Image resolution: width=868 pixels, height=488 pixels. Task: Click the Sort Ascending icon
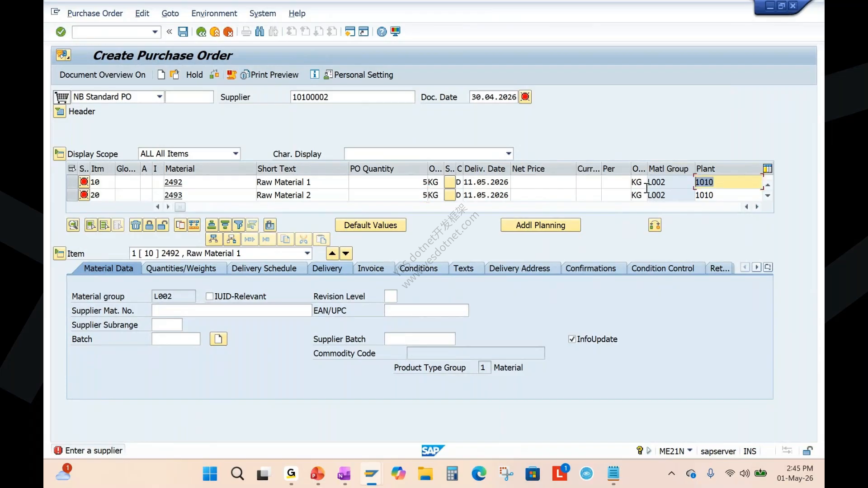pyautogui.click(x=212, y=225)
